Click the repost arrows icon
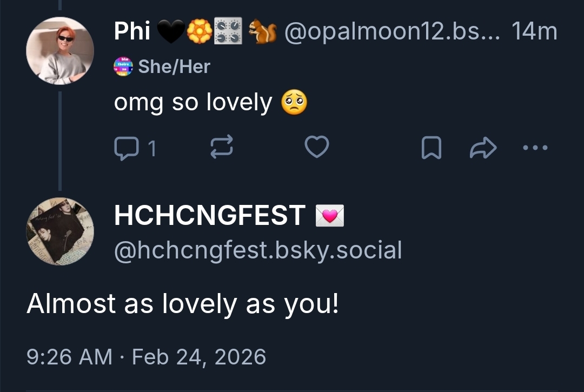Screen dimensions: 584x392 click(x=221, y=147)
